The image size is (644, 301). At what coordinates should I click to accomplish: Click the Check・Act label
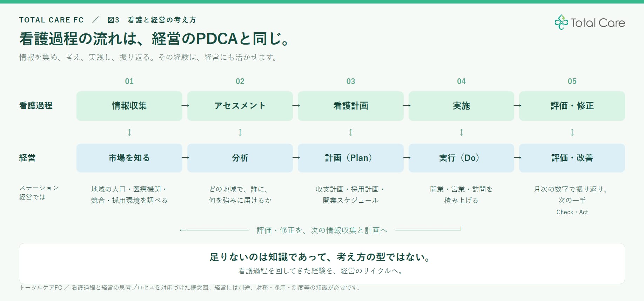click(x=572, y=212)
